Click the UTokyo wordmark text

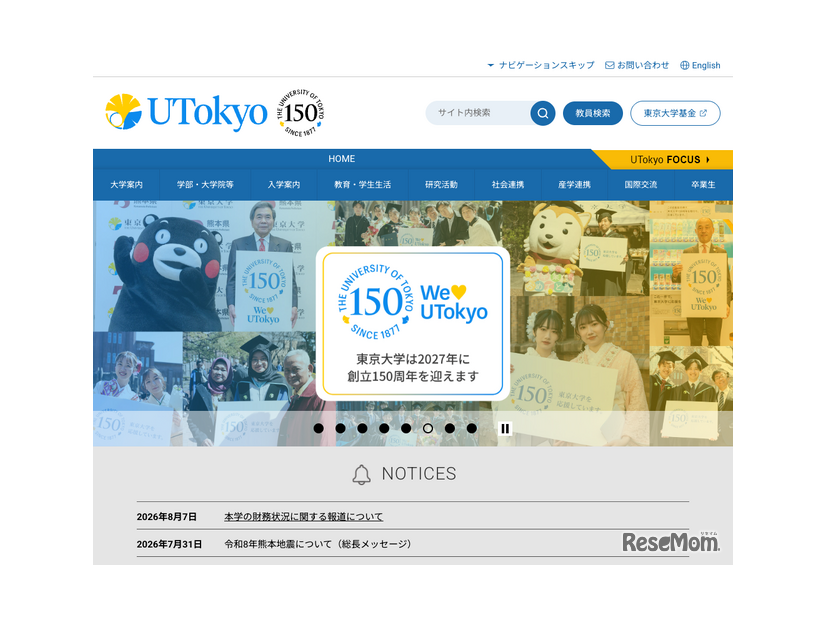pos(208,112)
